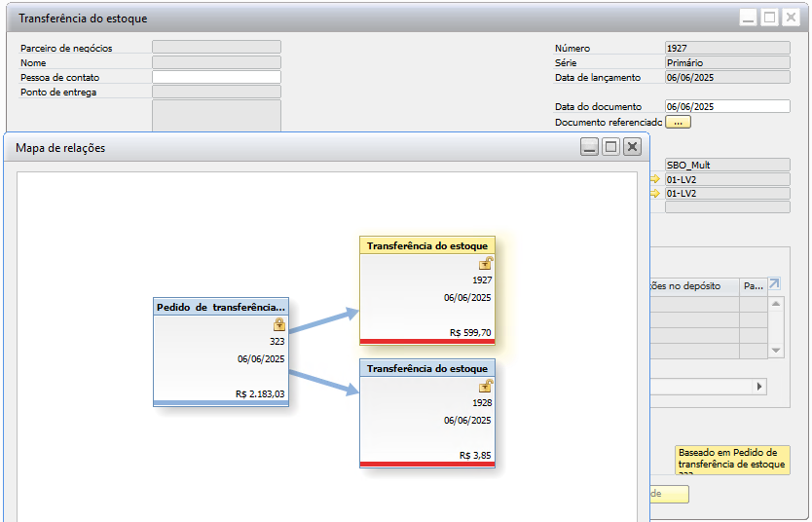Image resolution: width=812 pixels, height=522 pixels.
Task: Maximize the Transferência do estoque window
Action: pos(769,18)
